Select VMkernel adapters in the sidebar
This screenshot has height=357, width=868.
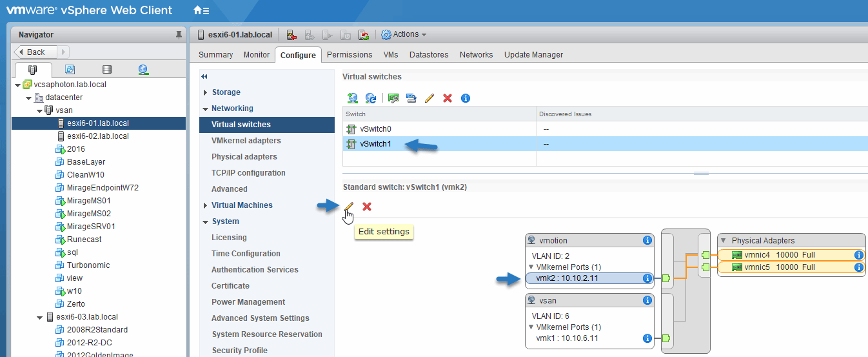(x=246, y=141)
